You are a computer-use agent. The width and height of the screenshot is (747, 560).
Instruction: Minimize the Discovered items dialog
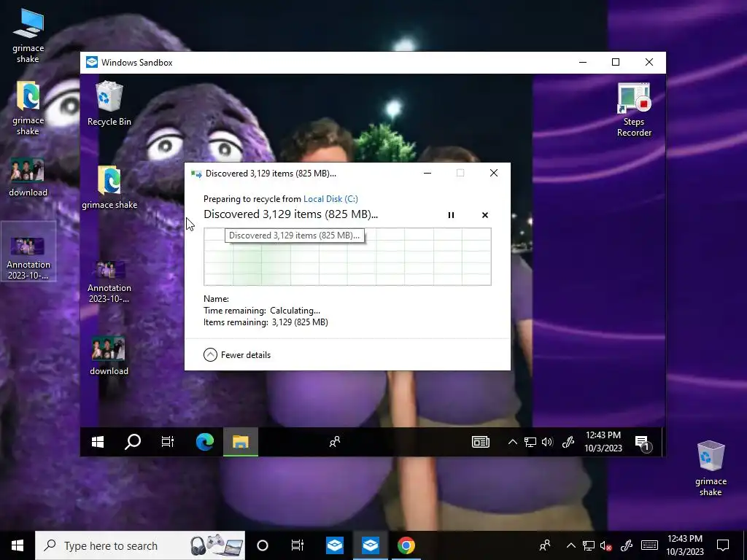[427, 174]
